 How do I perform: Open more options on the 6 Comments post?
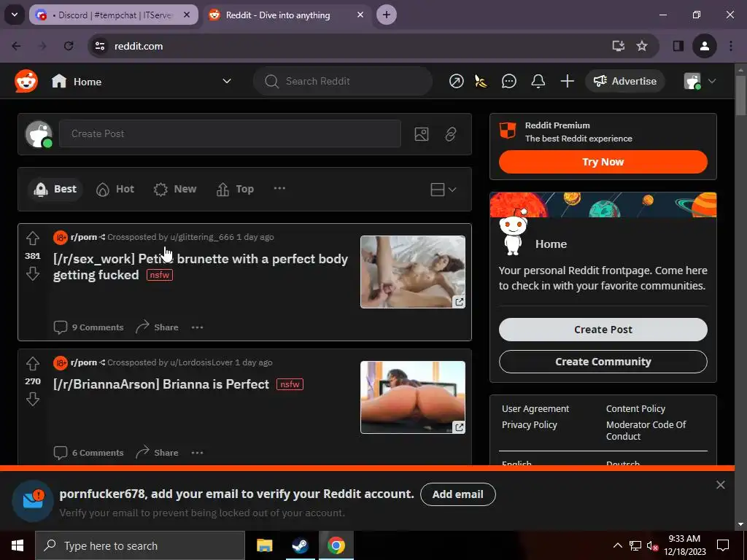coord(197,452)
